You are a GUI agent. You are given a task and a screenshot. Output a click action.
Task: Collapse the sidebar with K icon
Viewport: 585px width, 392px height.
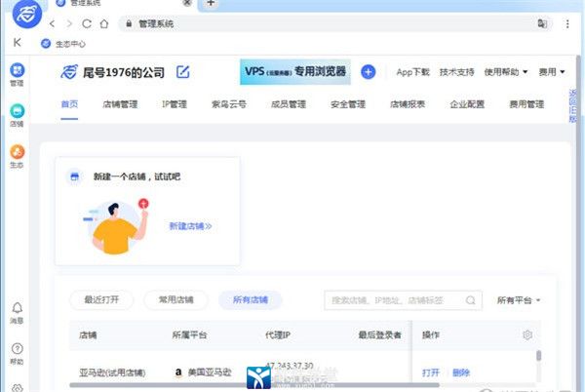[18, 43]
